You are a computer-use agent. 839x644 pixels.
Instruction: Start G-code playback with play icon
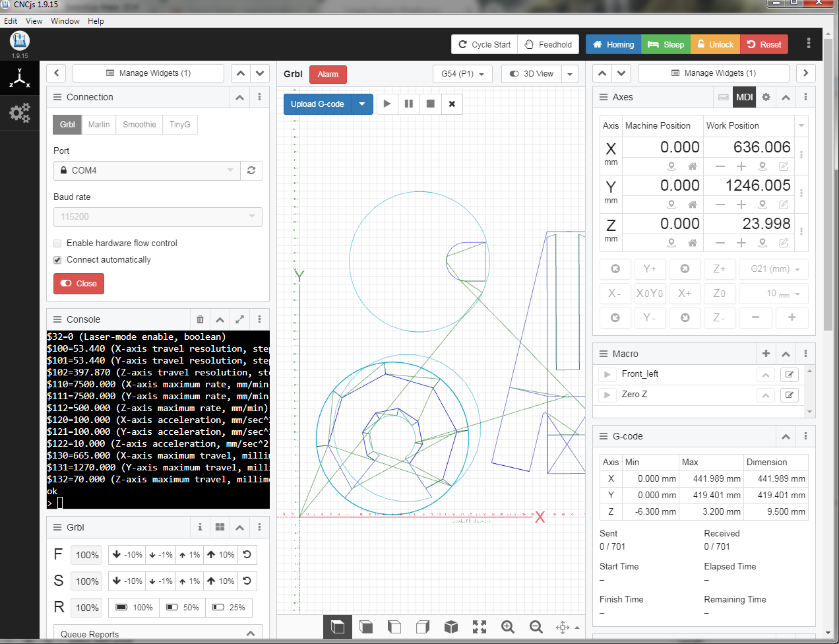387,104
